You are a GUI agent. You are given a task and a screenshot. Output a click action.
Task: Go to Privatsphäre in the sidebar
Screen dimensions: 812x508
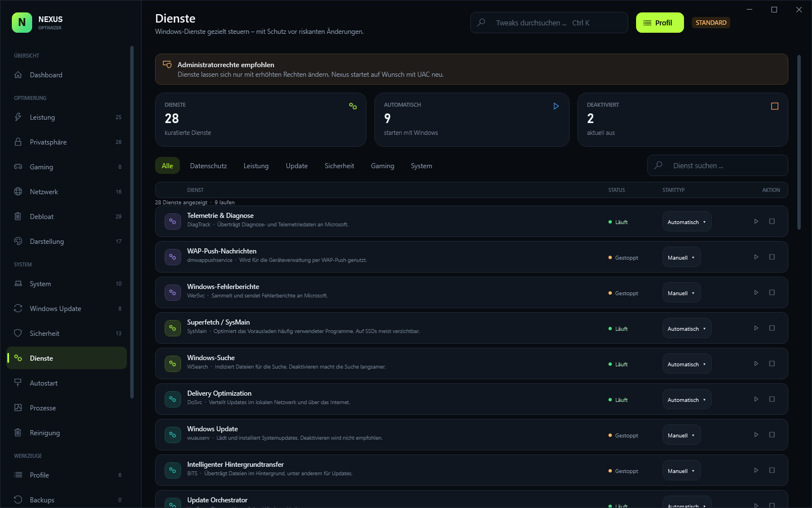[67, 142]
